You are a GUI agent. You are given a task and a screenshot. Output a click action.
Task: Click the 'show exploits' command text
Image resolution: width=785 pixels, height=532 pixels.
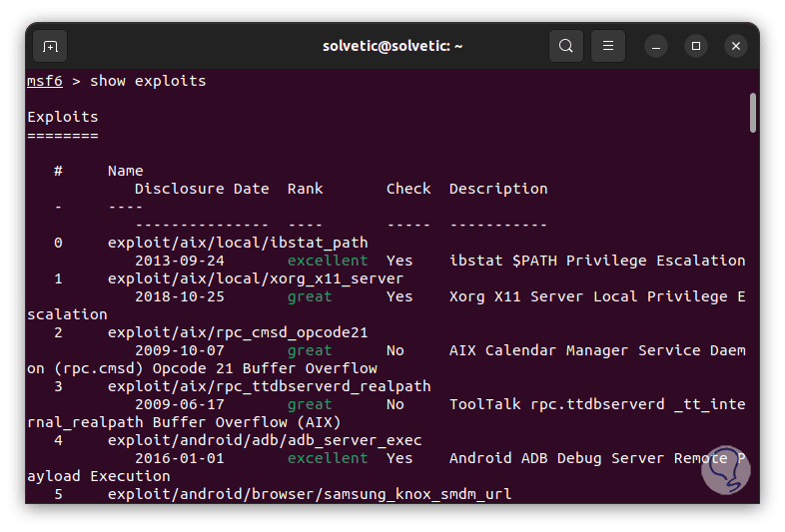tap(148, 81)
